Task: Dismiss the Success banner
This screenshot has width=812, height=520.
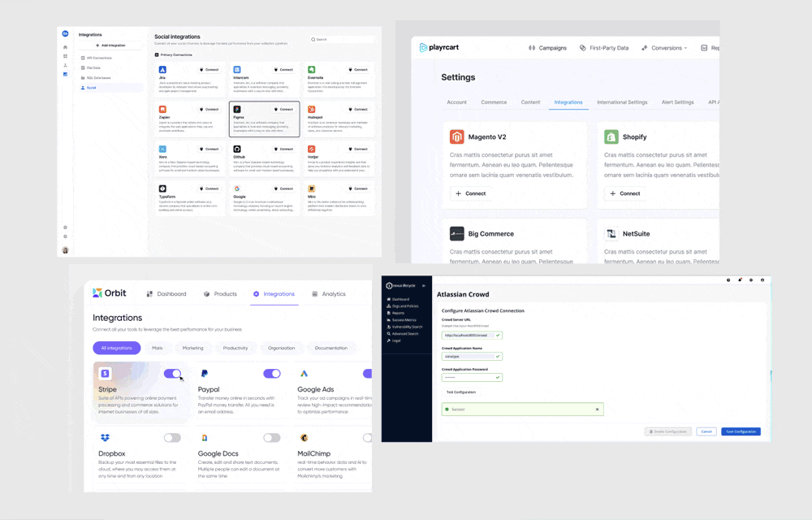Action: (597, 409)
